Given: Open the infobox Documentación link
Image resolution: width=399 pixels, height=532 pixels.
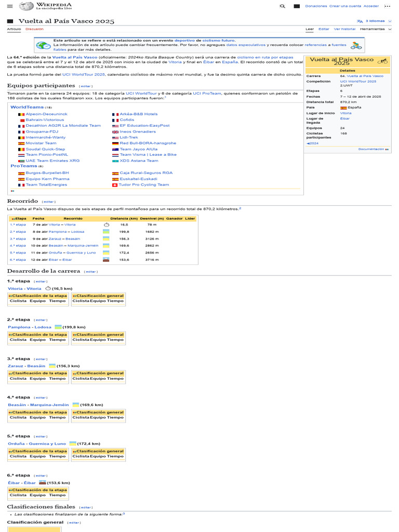Looking at the screenshot, I should (371, 149).
